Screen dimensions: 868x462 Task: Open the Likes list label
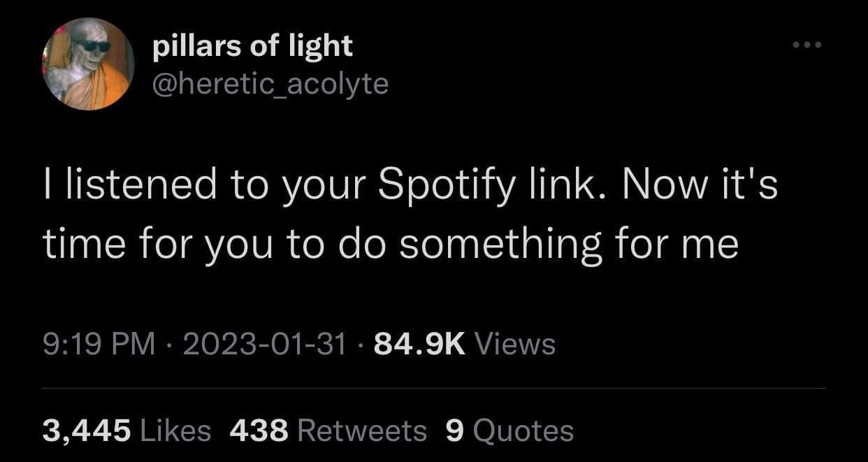(175, 431)
